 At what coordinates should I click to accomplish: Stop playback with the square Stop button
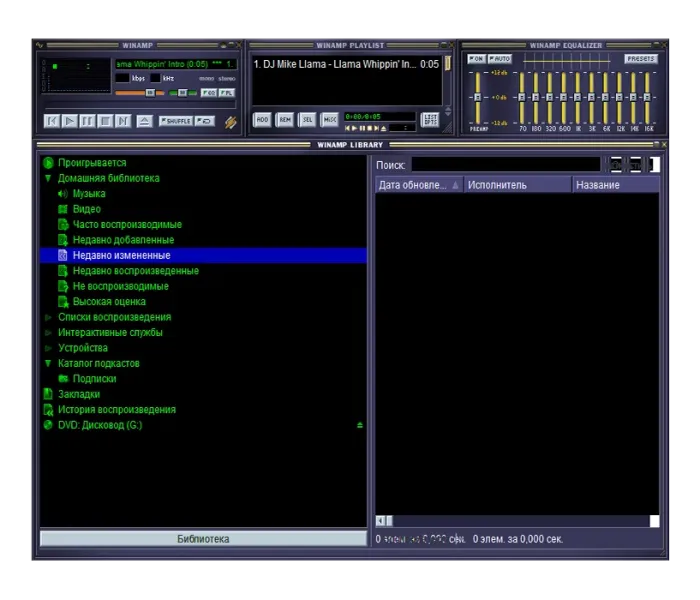105,121
